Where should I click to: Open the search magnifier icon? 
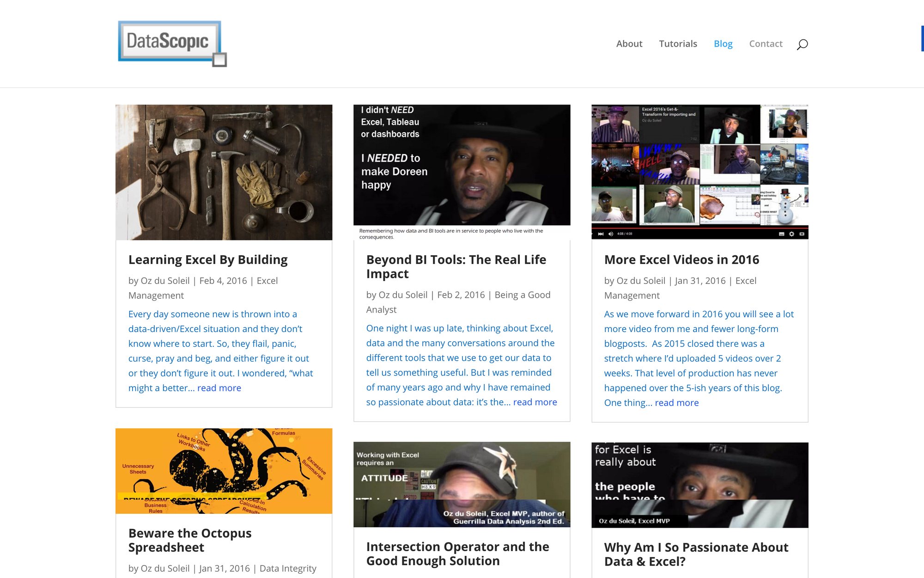802,44
